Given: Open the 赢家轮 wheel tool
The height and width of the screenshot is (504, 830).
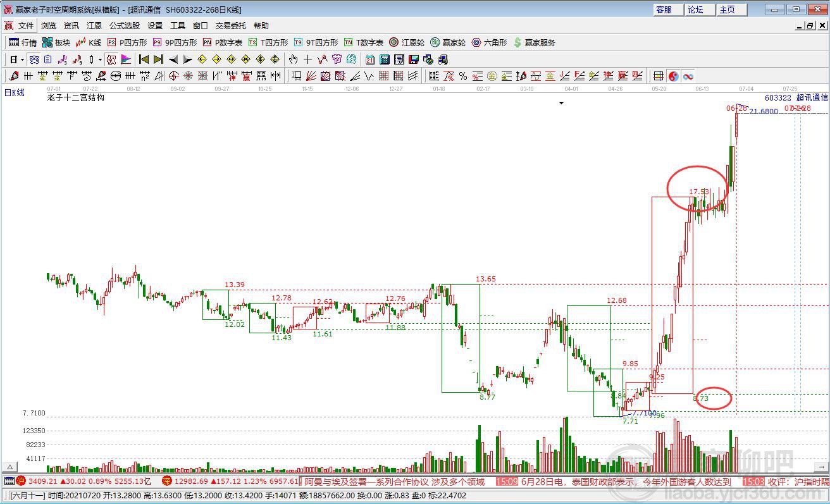Looking at the screenshot, I should point(448,42).
